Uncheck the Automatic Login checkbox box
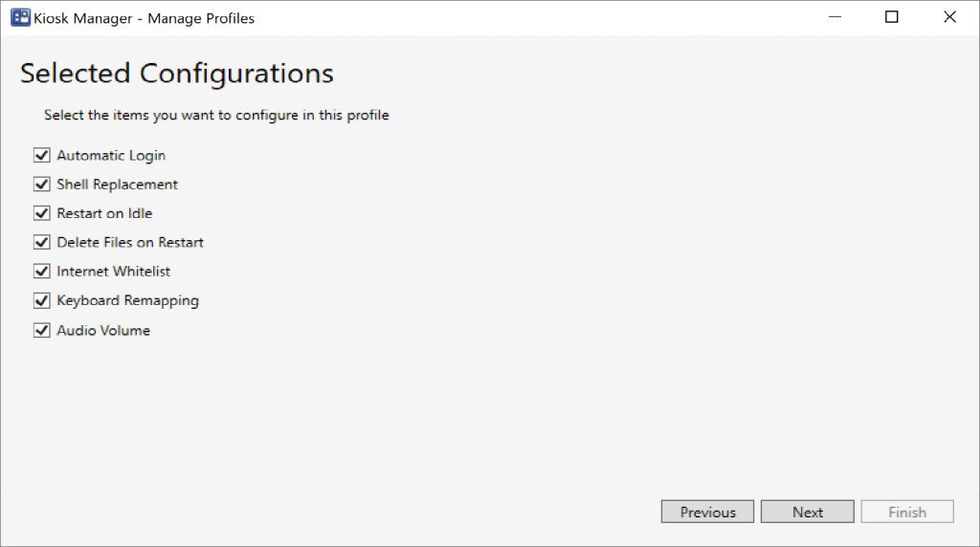The image size is (980, 547). tap(41, 155)
